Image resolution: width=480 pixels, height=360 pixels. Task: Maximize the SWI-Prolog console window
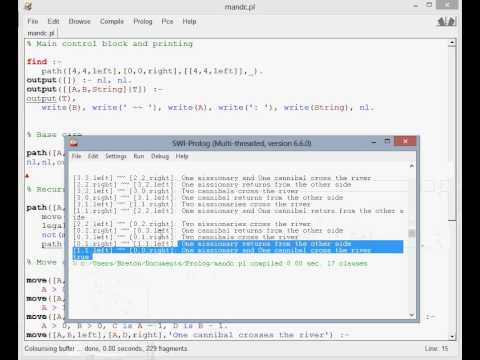387,141
